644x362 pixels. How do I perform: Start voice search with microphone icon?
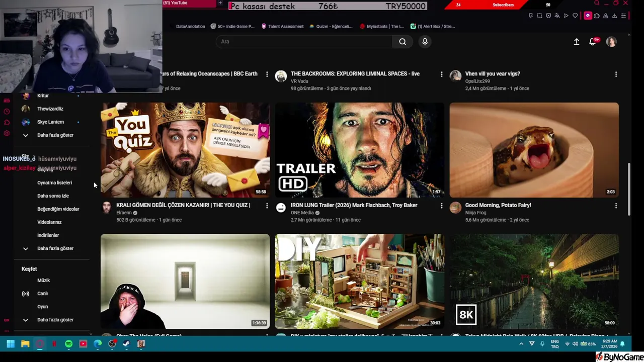[425, 42]
